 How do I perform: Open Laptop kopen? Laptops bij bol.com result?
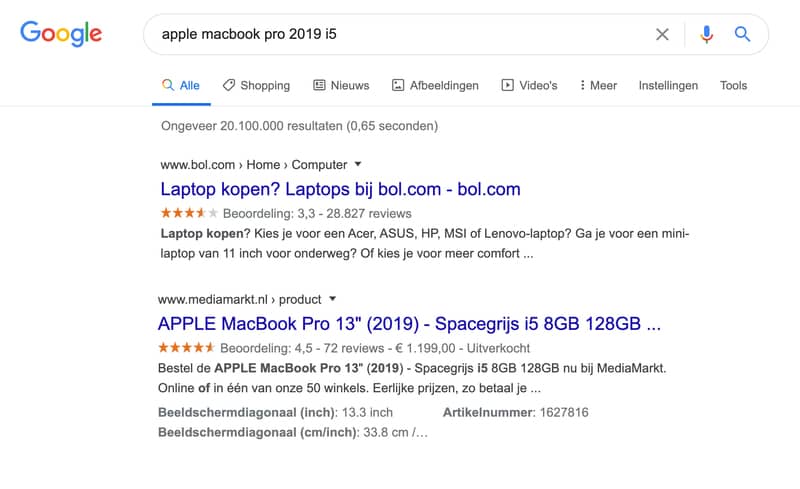click(340, 189)
